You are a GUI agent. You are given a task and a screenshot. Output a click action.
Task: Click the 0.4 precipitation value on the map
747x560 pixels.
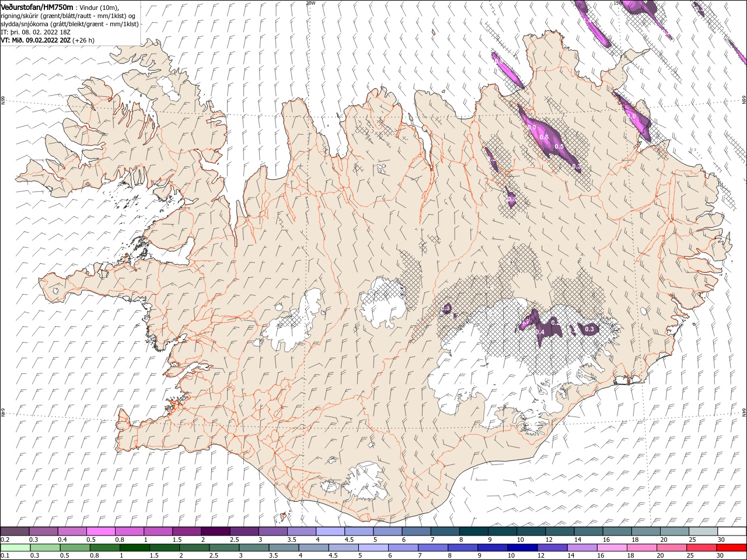point(540,332)
